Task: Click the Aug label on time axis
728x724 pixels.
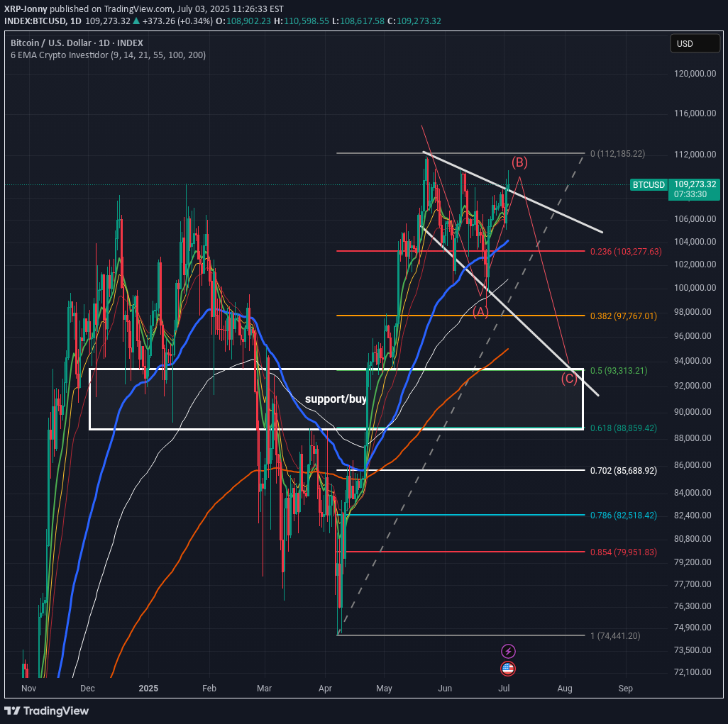Action: click(565, 689)
